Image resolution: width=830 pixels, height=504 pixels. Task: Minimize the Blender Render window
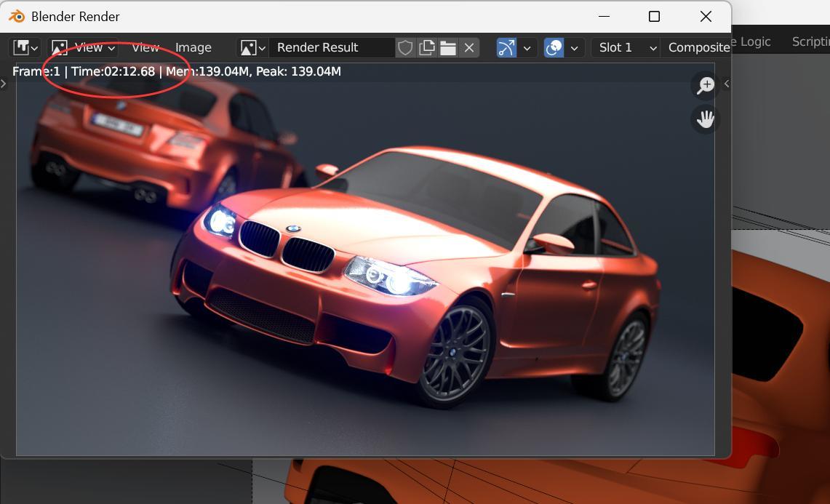coord(604,17)
